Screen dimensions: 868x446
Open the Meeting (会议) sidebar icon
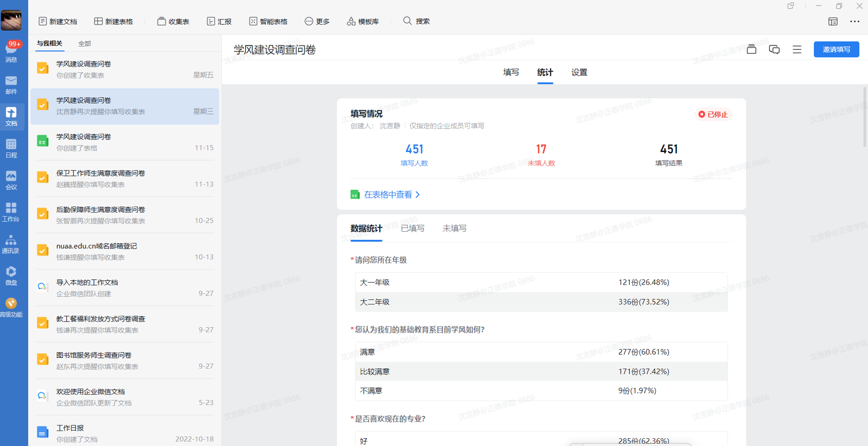click(x=11, y=180)
